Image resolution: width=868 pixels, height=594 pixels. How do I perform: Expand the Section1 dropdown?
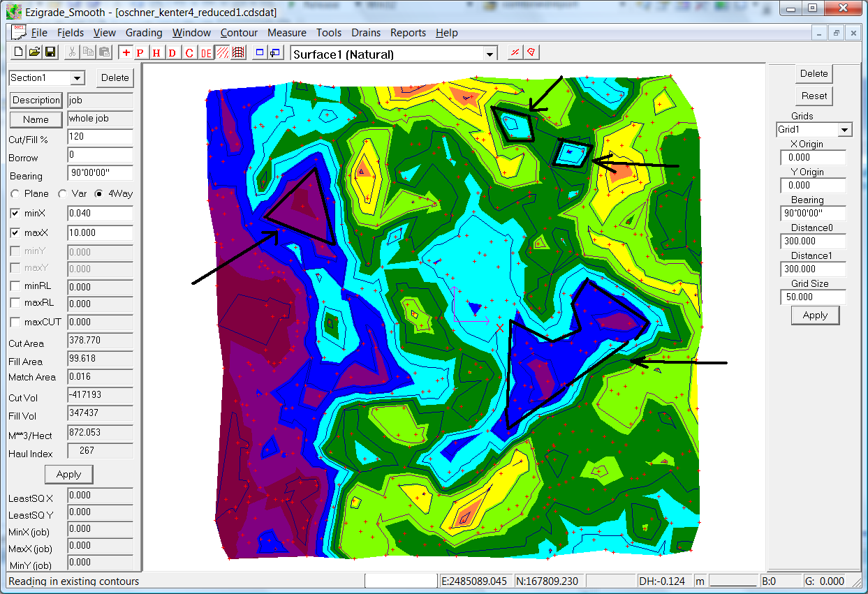tap(77, 78)
